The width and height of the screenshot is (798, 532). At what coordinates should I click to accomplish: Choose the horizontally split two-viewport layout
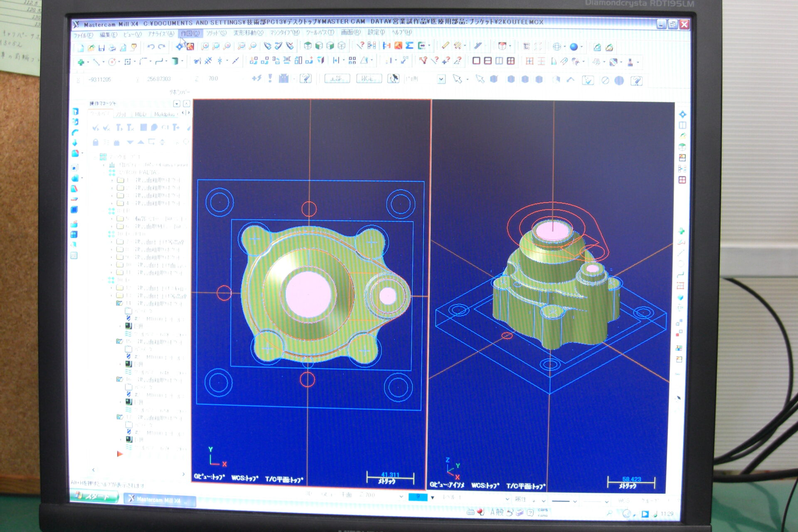[488, 61]
